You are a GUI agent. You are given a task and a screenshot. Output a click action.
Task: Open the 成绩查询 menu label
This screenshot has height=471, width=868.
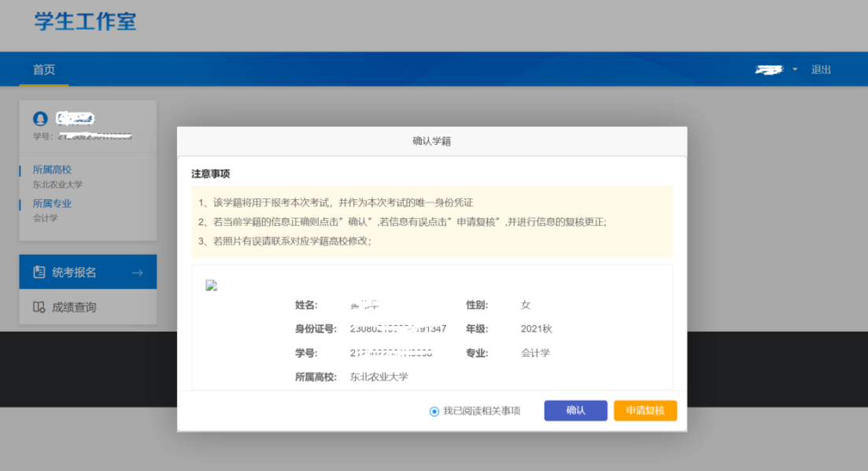click(x=74, y=307)
